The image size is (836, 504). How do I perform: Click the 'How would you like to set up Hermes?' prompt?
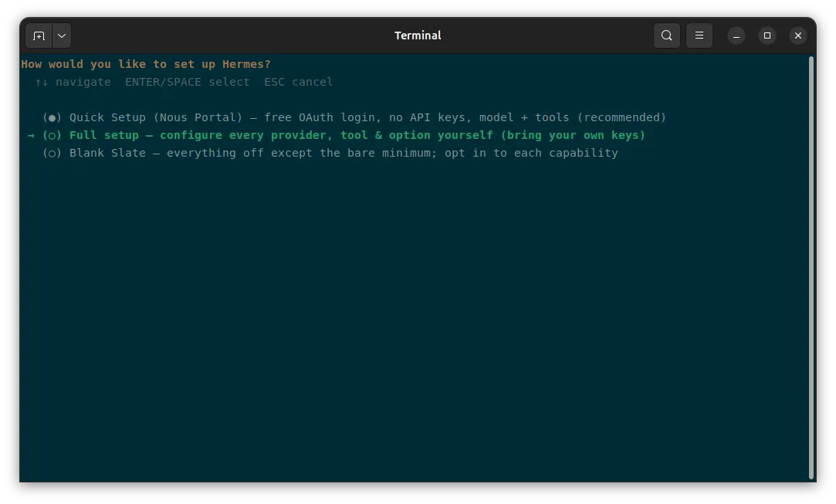coord(146,64)
